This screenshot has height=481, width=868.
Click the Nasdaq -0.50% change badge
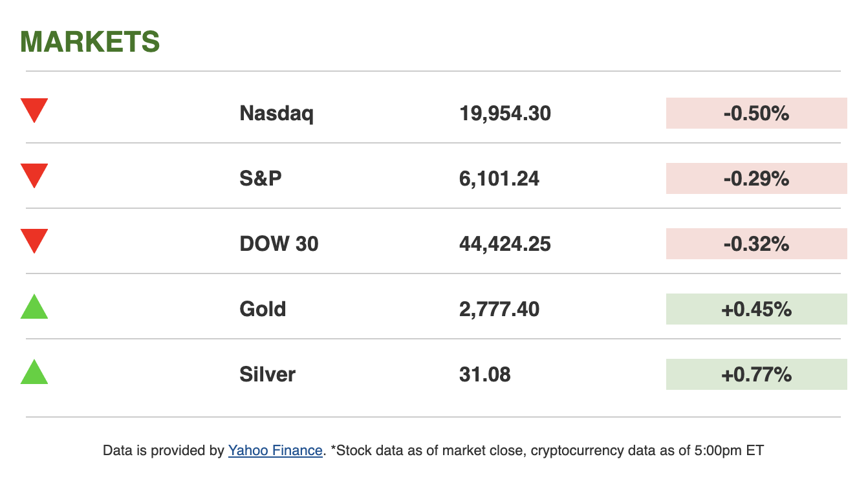click(756, 113)
